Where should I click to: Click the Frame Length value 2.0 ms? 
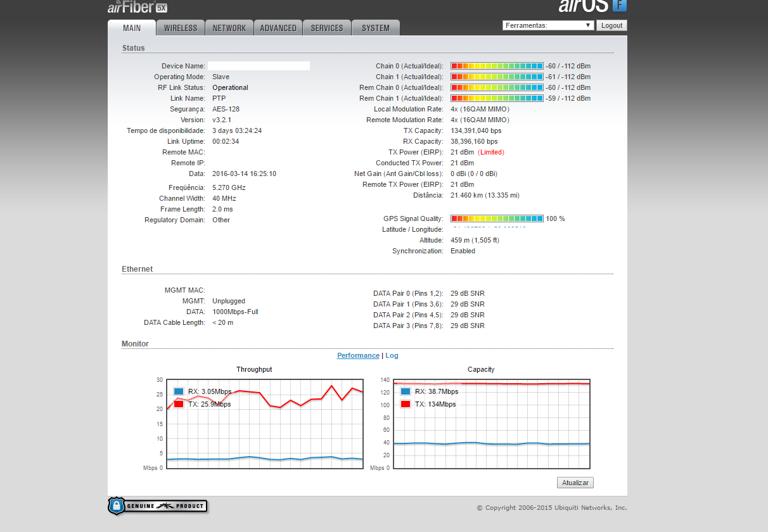(222, 209)
